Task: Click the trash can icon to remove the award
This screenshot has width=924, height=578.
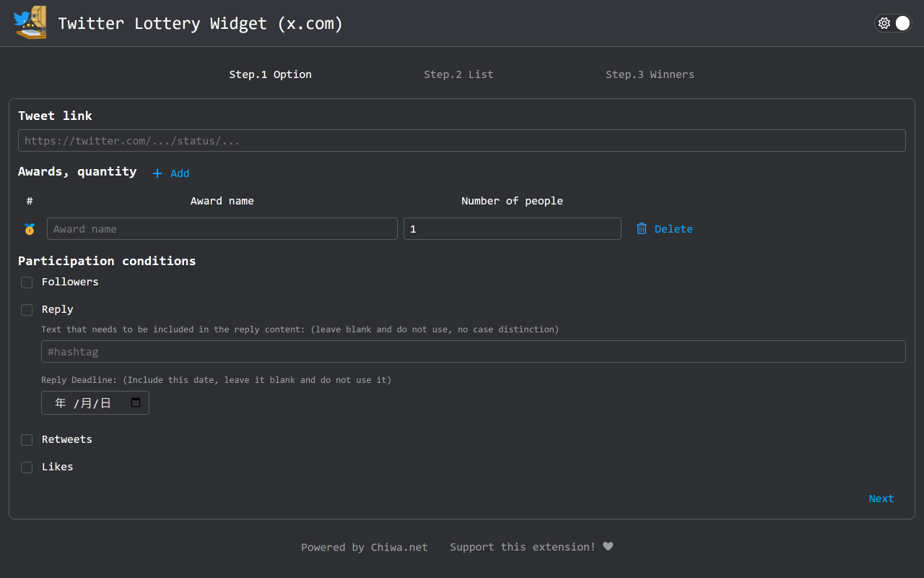Action: pyautogui.click(x=642, y=228)
